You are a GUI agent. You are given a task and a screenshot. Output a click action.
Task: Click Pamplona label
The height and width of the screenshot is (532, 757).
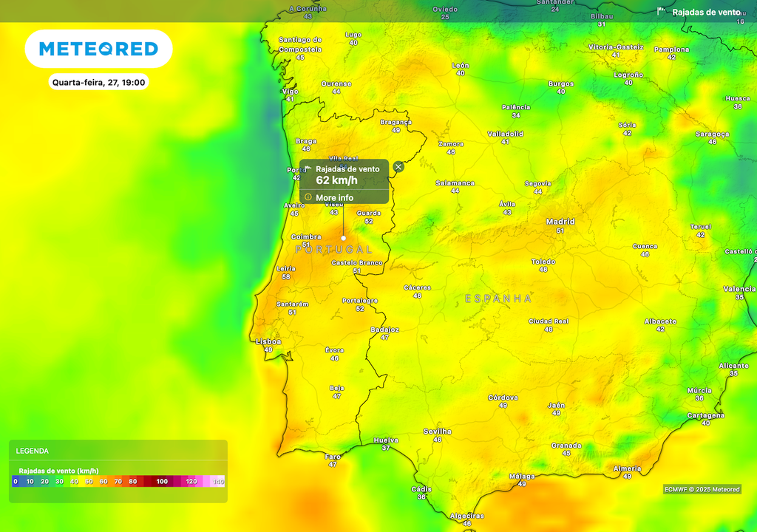(x=671, y=50)
